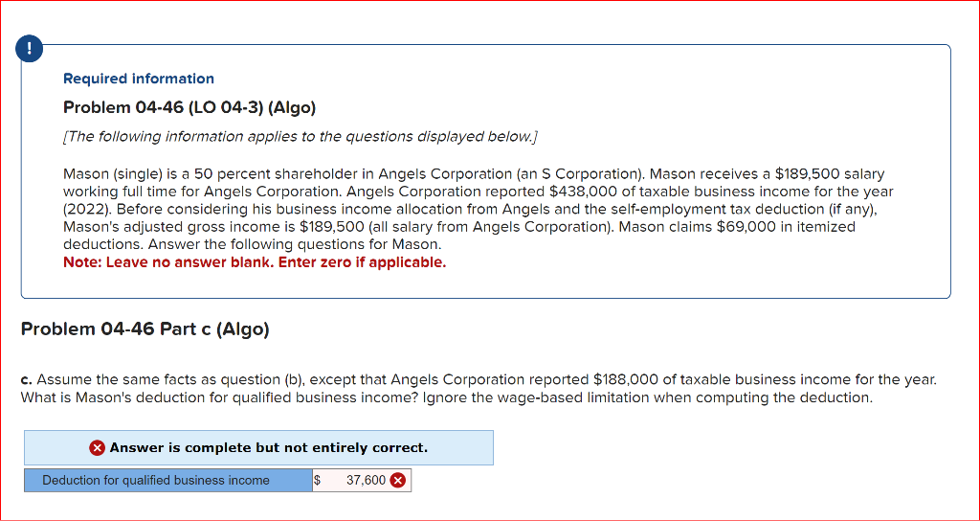Click the 37,600 answer input field

point(364,481)
